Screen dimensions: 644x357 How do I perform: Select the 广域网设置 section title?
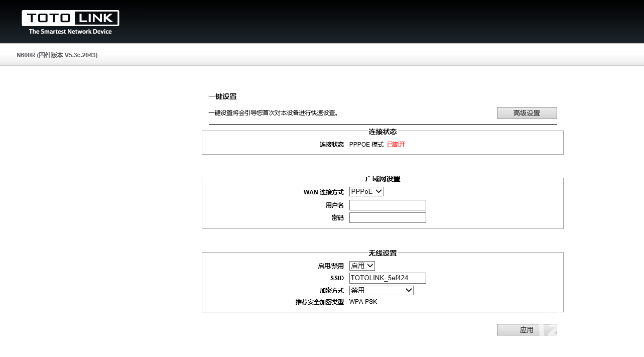click(x=382, y=179)
